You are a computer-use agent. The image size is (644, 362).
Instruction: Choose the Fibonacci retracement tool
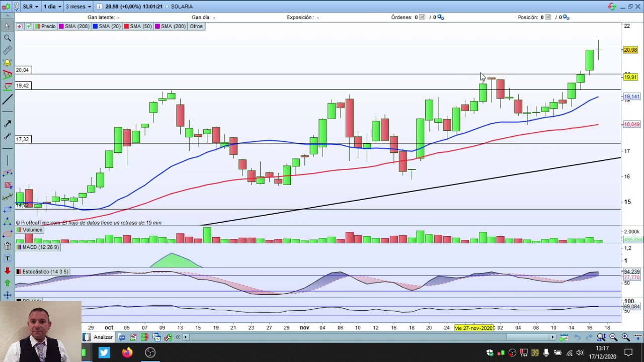click(7, 185)
